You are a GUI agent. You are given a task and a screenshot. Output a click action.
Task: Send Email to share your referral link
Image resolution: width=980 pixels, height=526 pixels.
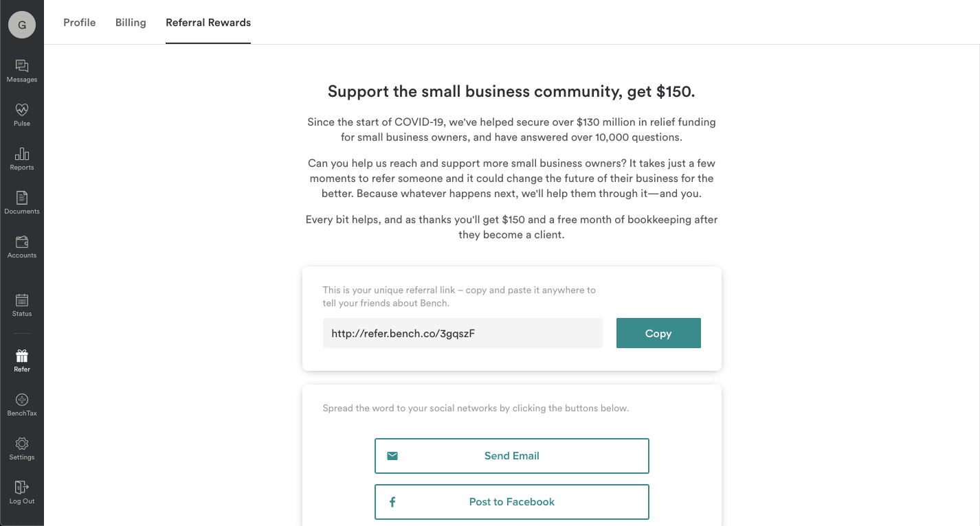pos(511,455)
